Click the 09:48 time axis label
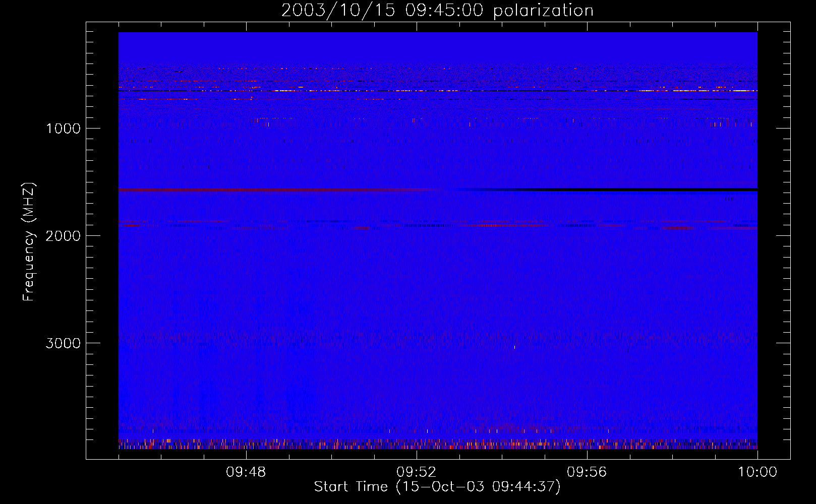This screenshot has height=504, width=816. [x=246, y=472]
